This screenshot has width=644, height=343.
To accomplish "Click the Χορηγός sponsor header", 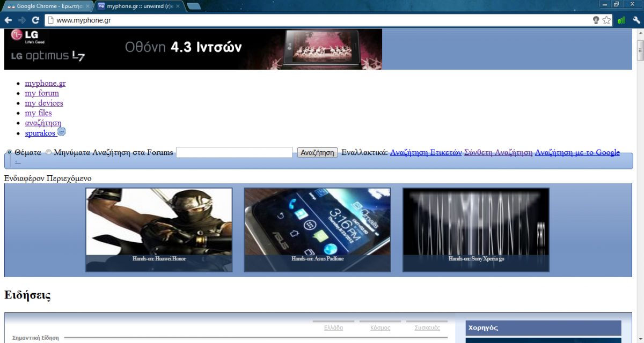I will point(543,327).
